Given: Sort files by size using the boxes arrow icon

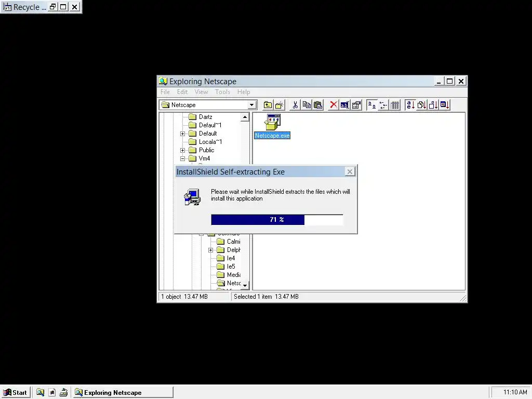Looking at the screenshot, I should point(433,105).
